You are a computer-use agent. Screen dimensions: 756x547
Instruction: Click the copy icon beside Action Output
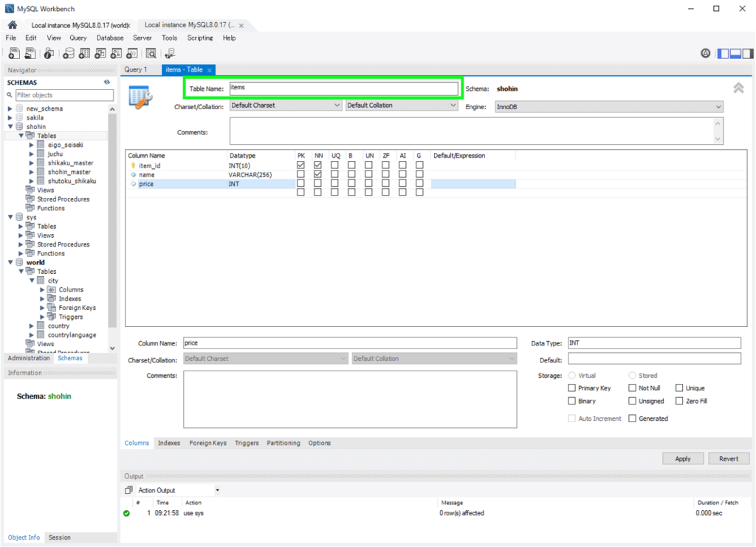(x=128, y=490)
